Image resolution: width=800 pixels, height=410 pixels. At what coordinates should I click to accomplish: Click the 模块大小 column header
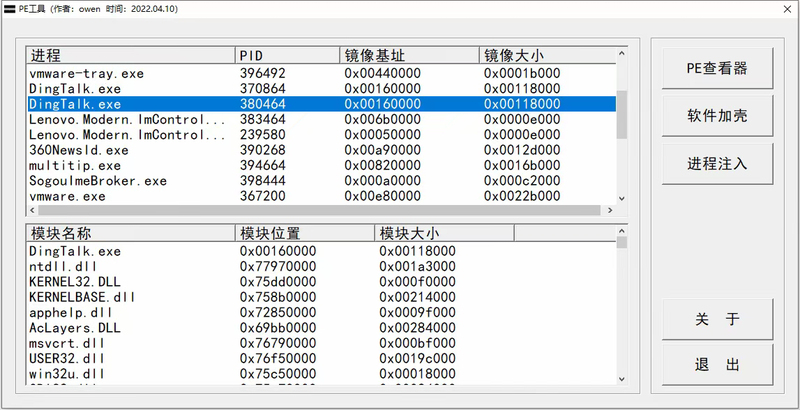point(444,233)
